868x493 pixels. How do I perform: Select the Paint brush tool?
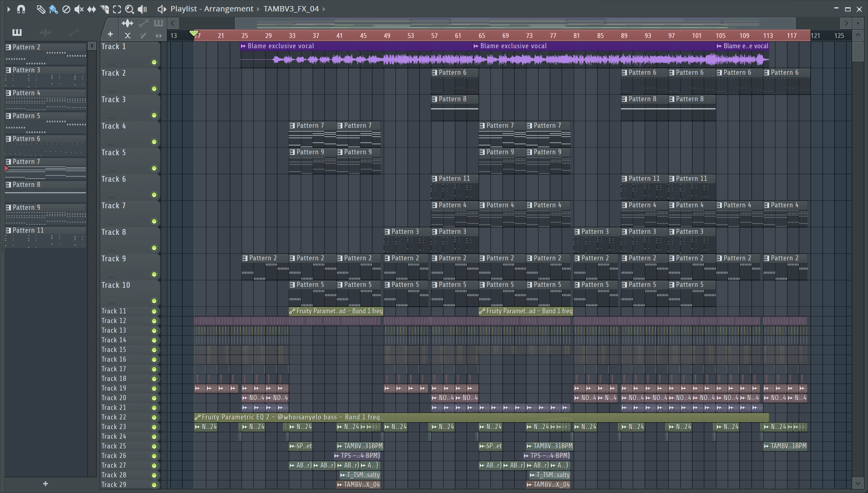(53, 9)
